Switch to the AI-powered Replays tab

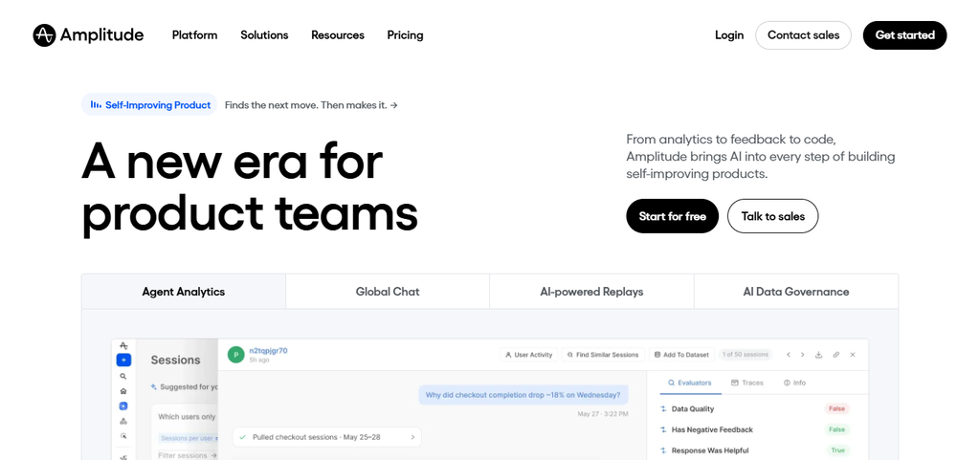[591, 292]
